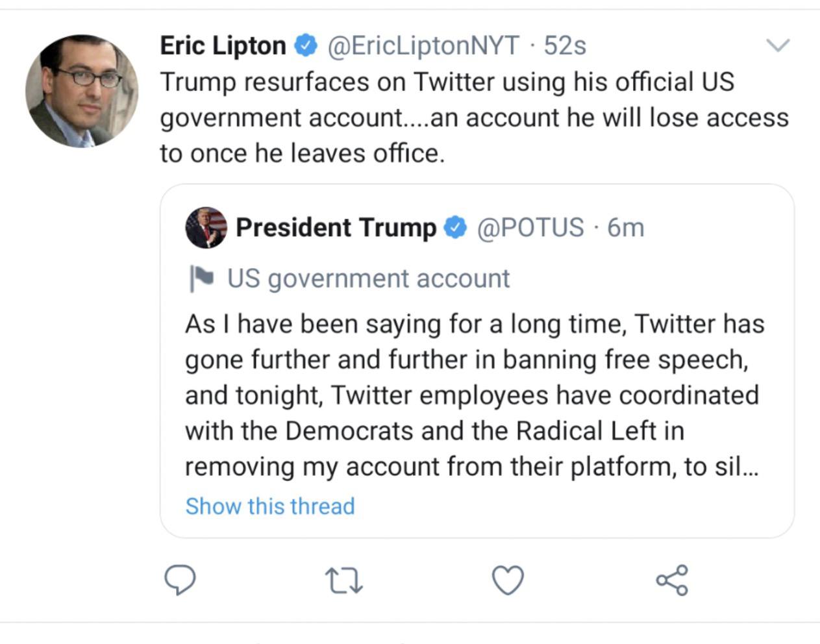This screenshot has height=644, width=820.
Task: Like the tweet with heart icon
Action: click(x=508, y=580)
